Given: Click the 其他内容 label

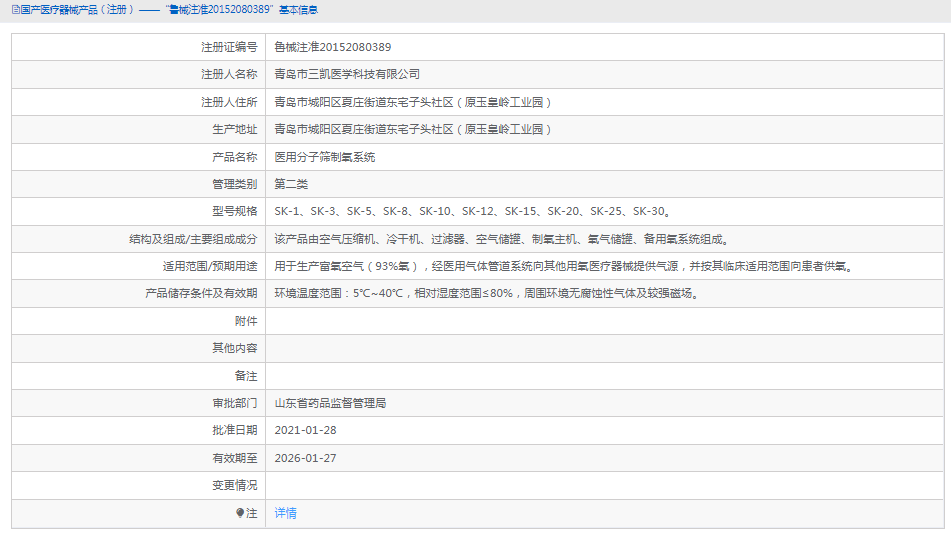Looking at the screenshot, I should coord(235,348).
